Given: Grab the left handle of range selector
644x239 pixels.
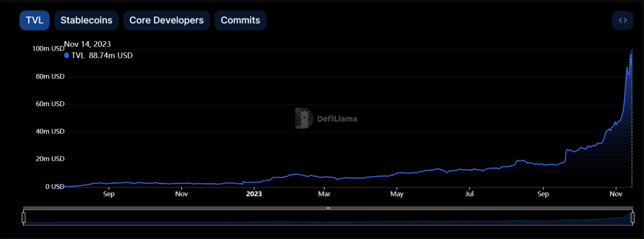Looking at the screenshot, I should (x=24, y=217).
